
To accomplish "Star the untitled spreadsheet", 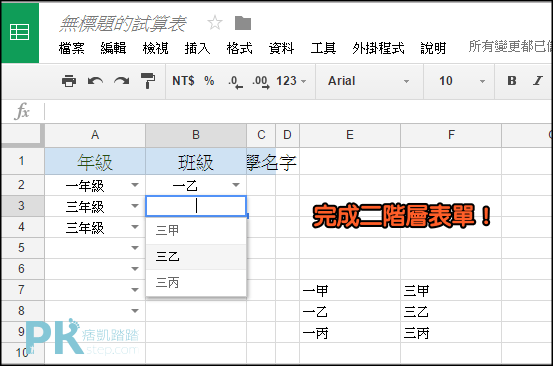I will [215, 23].
